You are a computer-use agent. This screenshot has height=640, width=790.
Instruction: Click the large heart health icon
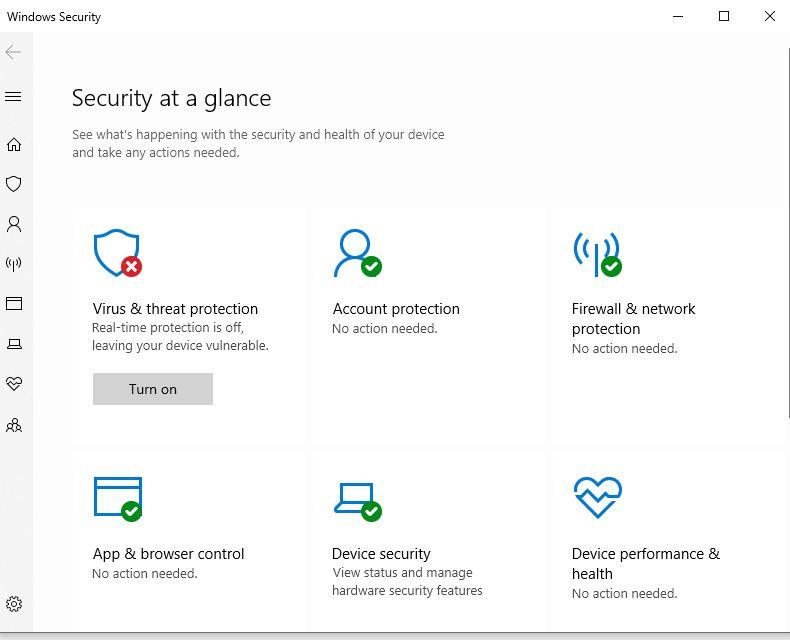click(x=598, y=497)
